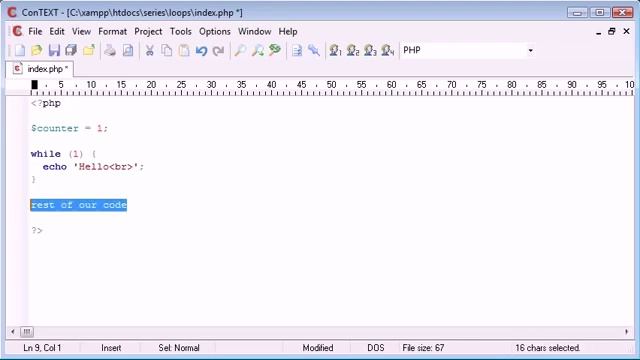Viewport: 640px width, 360px height.
Task: Click the close file folder icon
Action: (89, 51)
